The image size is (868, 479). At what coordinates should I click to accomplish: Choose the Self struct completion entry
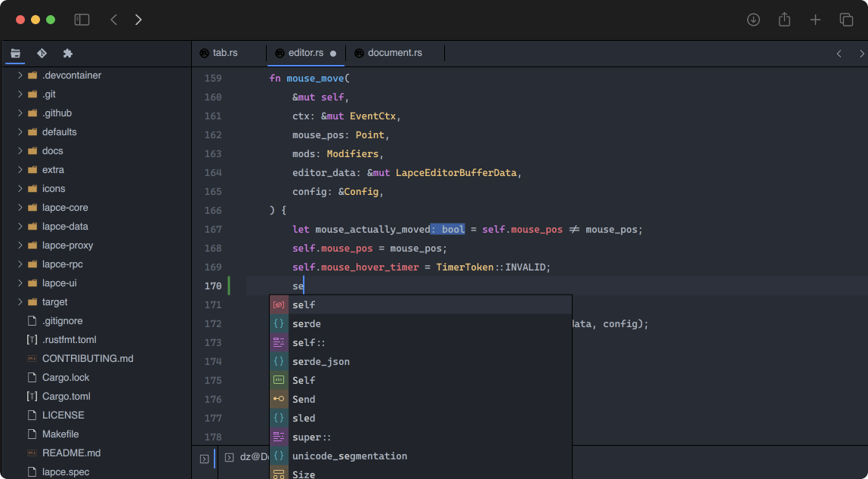tap(303, 380)
